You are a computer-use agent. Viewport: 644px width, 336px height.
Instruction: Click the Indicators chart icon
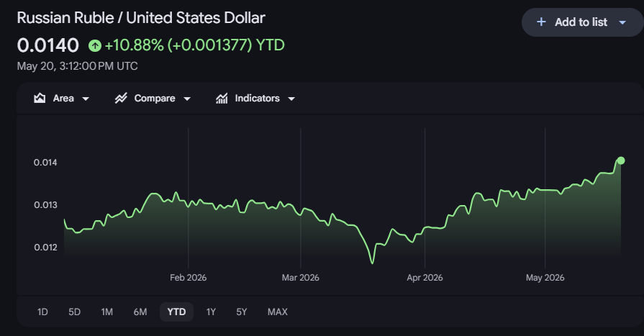click(222, 98)
